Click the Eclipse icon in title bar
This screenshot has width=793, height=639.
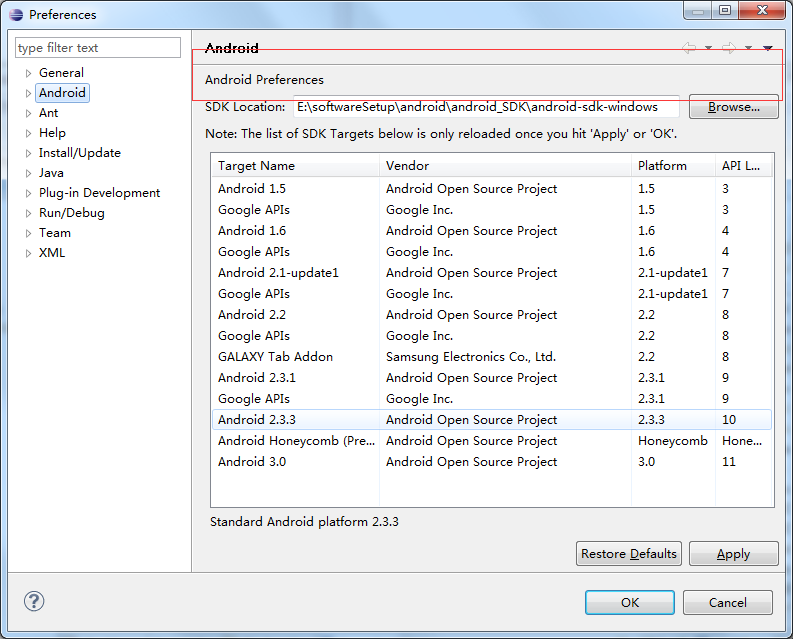[x=16, y=15]
